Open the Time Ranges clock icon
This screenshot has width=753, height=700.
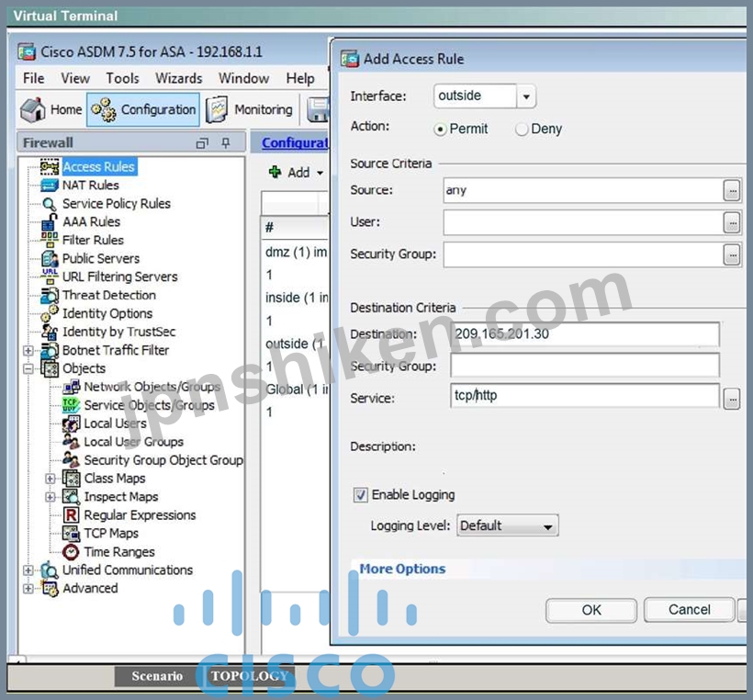tap(72, 551)
